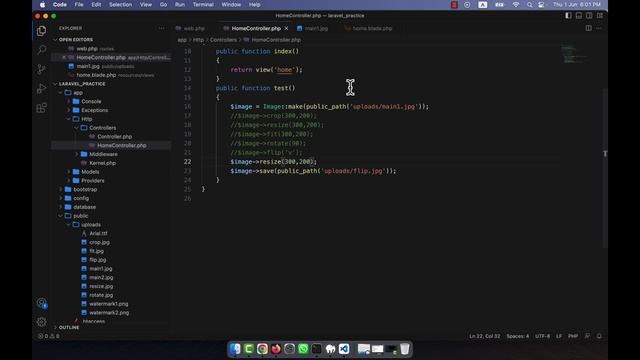Open WhatsApp from the Dock
This screenshot has height=360, width=640.
click(303, 349)
